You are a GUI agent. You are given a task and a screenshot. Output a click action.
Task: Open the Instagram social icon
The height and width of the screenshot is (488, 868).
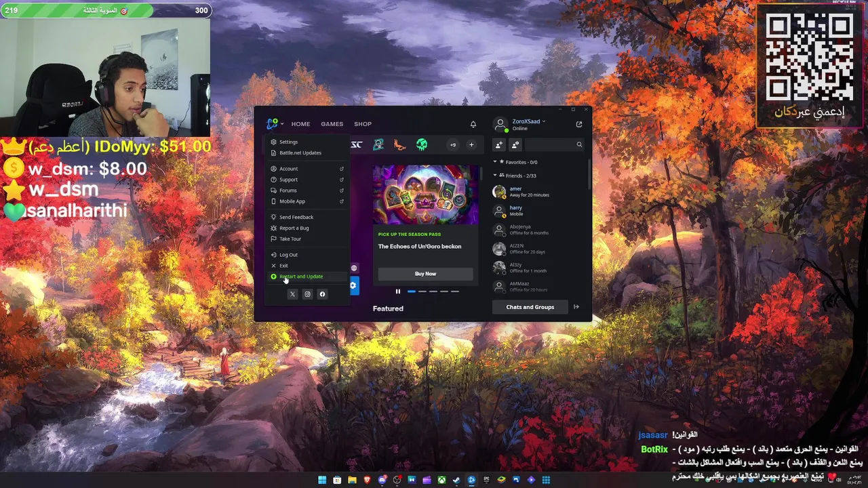pyautogui.click(x=307, y=294)
